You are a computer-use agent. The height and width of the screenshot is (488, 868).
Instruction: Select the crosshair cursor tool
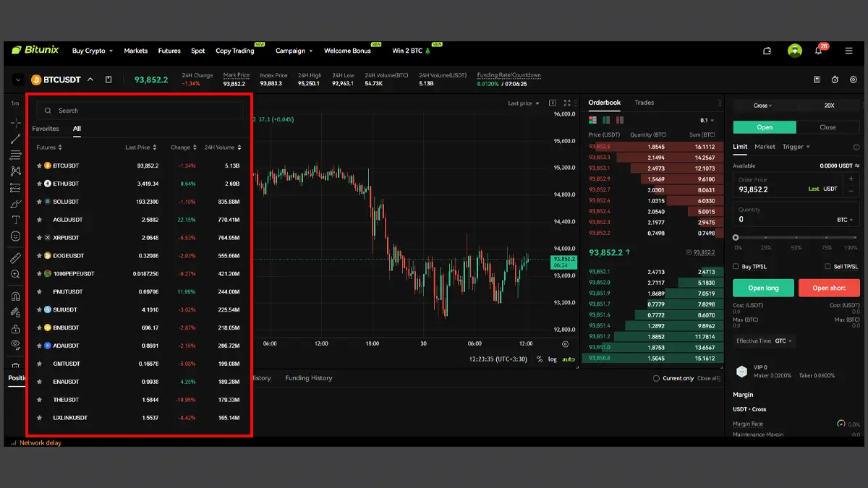(15, 122)
